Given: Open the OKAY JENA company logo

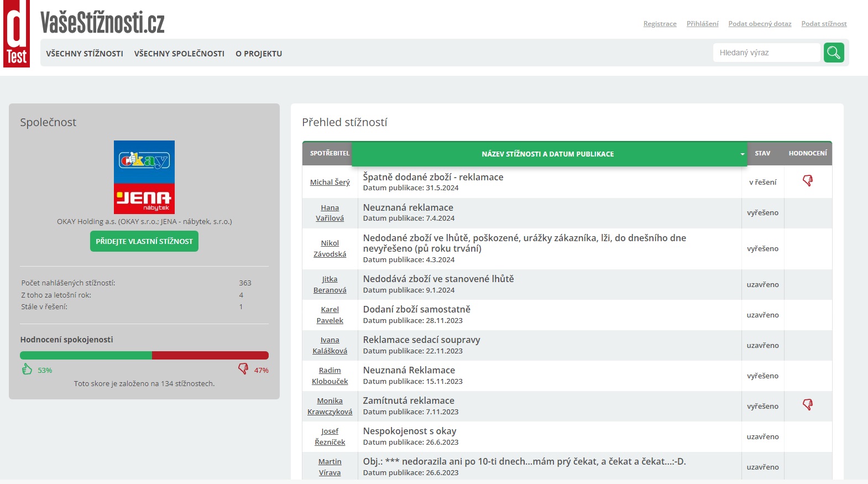Looking at the screenshot, I should click(x=144, y=177).
